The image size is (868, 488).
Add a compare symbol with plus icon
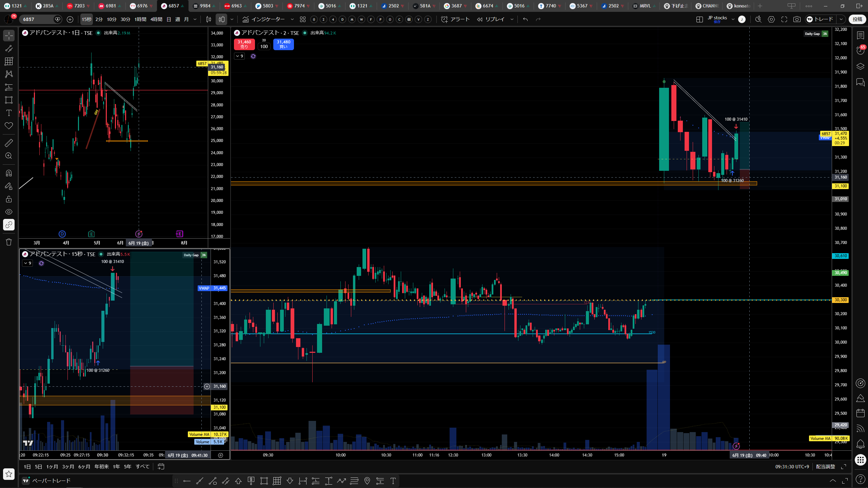tap(70, 19)
